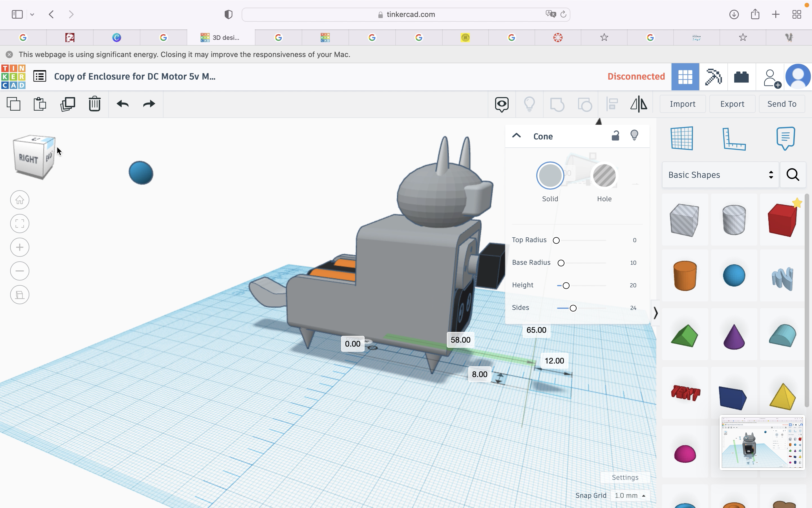Undo the last action
Image resolution: width=812 pixels, height=508 pixels.
pos(122,104)
